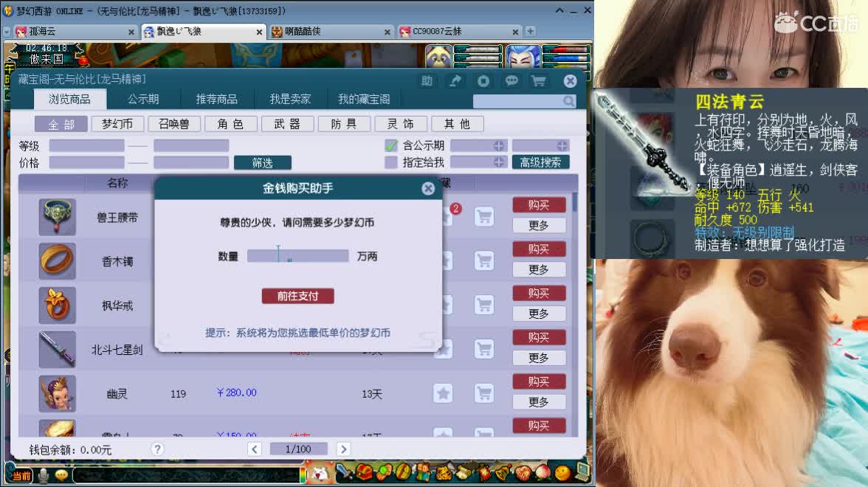Go to the next results page
868x487 pixels.
(343, 449)
